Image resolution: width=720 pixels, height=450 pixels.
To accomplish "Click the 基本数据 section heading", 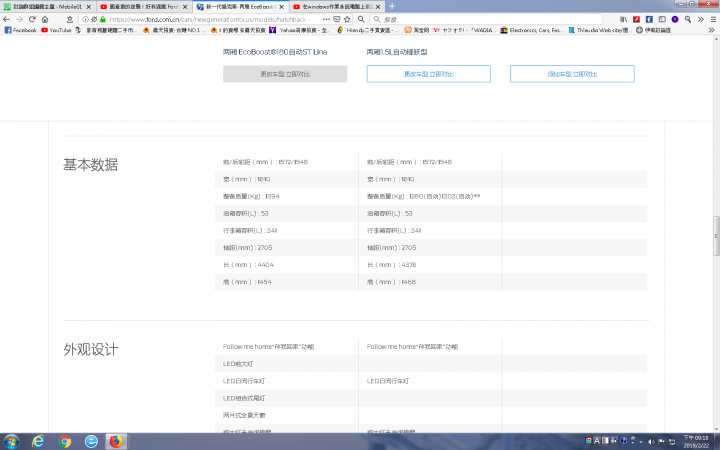I will [90, 164].
